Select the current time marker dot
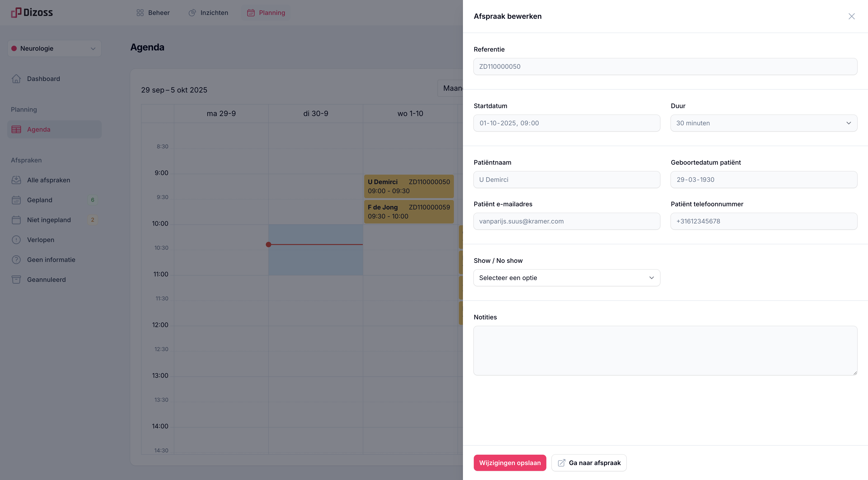 click(x=268, y=244)
